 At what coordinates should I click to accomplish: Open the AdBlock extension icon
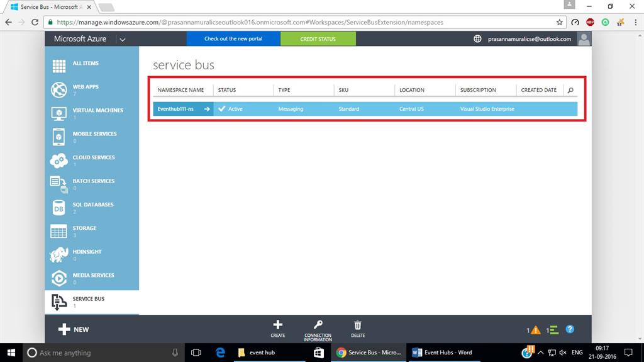point(590,22)
